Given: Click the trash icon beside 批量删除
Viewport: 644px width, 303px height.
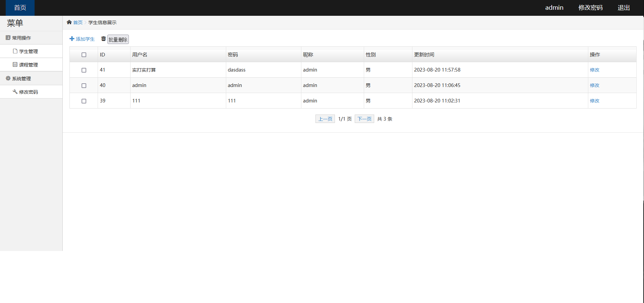Looking at the screenshot, I should [103, 39].
